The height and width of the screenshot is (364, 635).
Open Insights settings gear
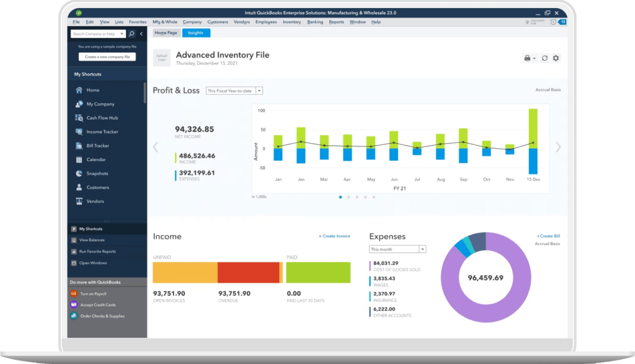tap(556, 58)
